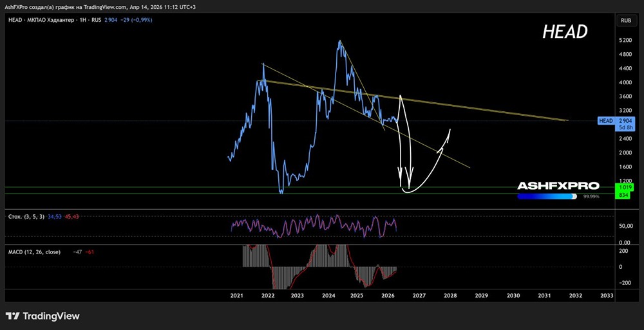Click the 5200 price axis label
This screenshot has width=644, height=330.
click(x=627, y=41)
